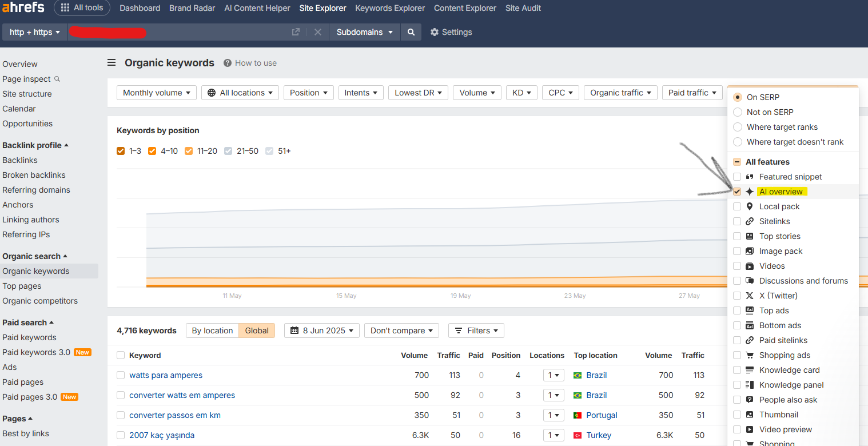Open the watts para amperes keyword link
Screen dimensions: 868x446
pos(166,375)
